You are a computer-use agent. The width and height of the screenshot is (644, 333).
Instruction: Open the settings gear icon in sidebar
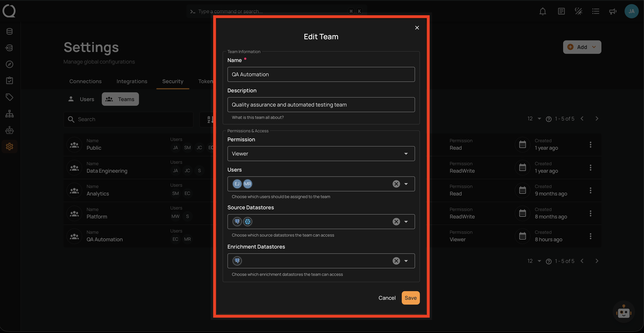(10, 146)
